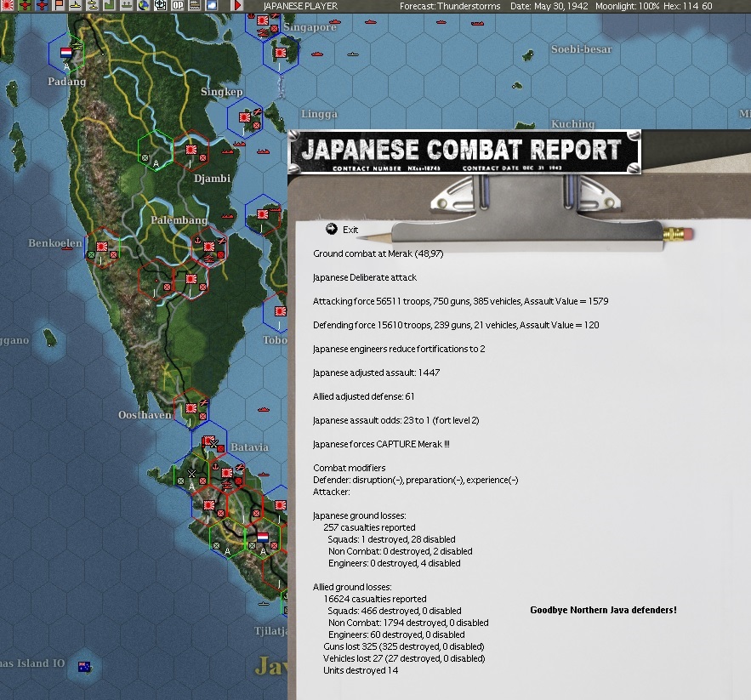Image resolution: width=751 pixels, height=700 pixels.
Task: Click 'Japanese Deliberate attack' line
Action: coord(365,277)
